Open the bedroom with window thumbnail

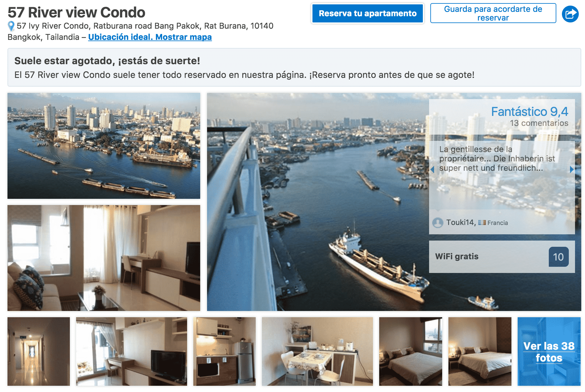tap(411, 351)
